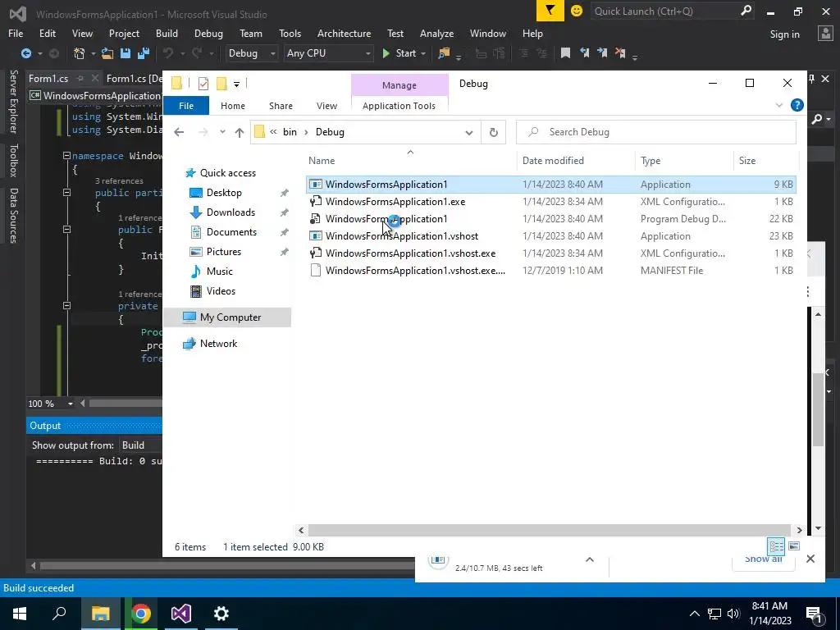Screen dimensions: 840x630
Task: Expand the download item options chevron
Action: click(x=589, y=559)
